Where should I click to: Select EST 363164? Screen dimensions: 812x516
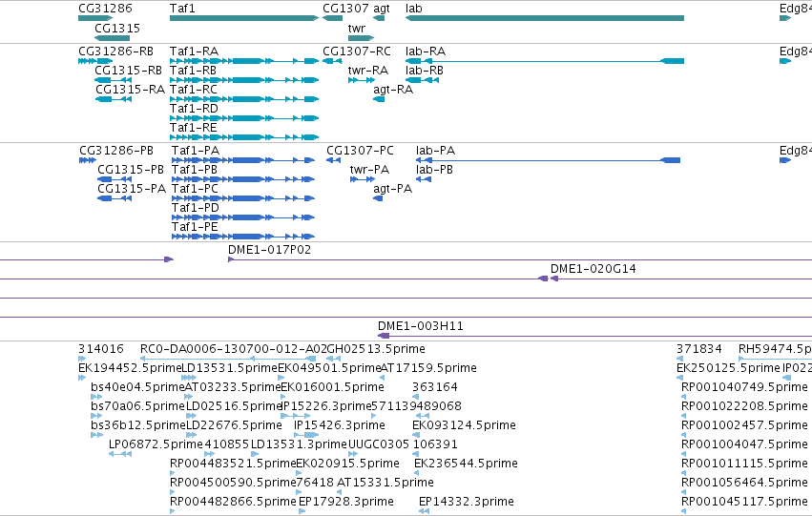[x=415, y=397]
